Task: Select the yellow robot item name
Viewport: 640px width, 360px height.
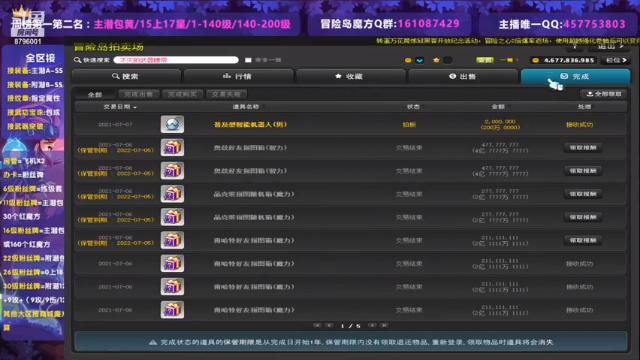Action: [x=250, y=124]
